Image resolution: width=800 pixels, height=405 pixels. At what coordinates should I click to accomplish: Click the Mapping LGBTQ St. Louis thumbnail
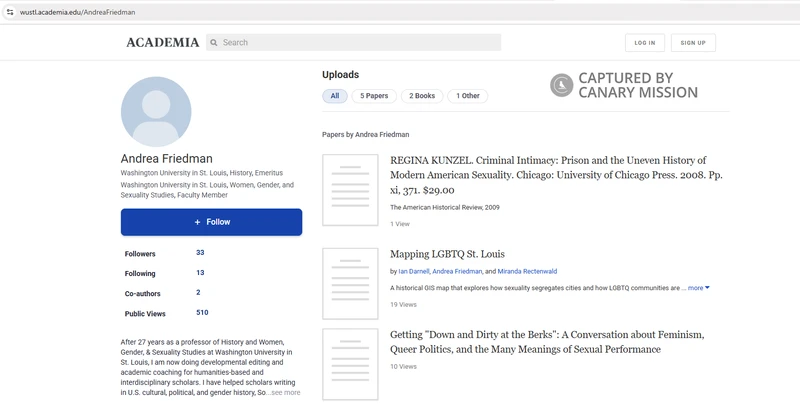coord(350,284)
